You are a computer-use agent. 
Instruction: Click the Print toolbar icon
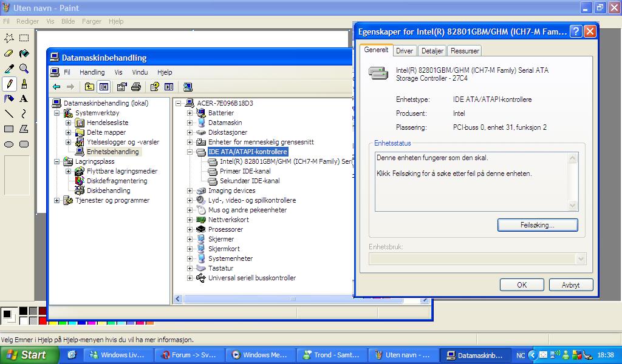pyautogui.click(x=136, y=87)
